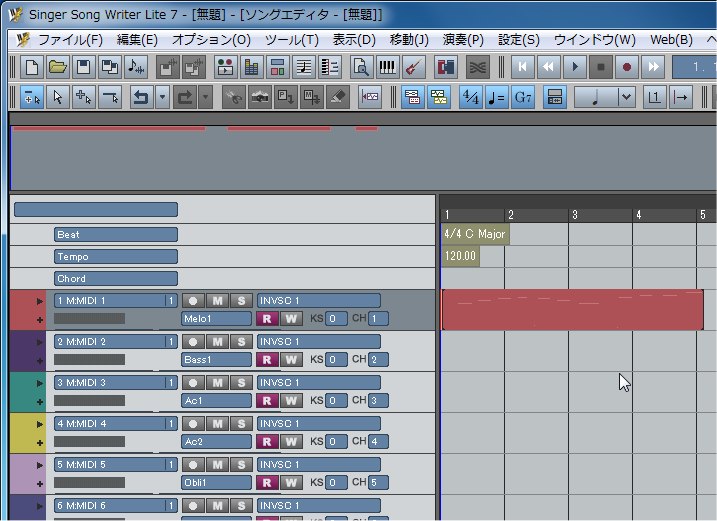Mute track 5 M:MIDI 5
Viewport: 717px width, 521px height.
(218, 465)
